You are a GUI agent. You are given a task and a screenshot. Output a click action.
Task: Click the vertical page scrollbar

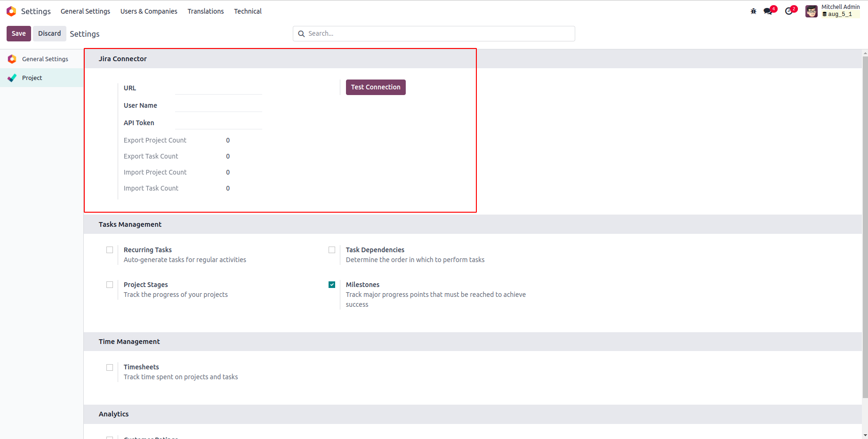coord(865,226)
